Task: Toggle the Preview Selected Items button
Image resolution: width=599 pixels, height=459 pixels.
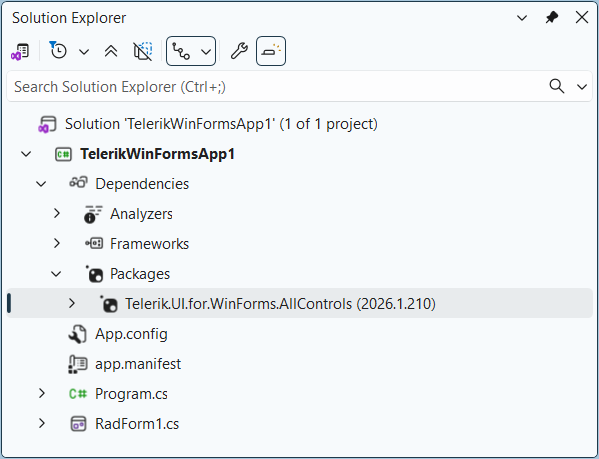Action: 271,51
